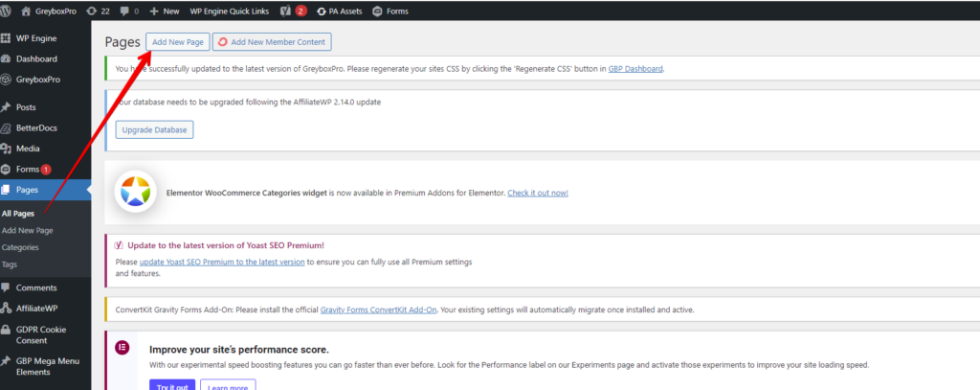Click the Posts pushpin icon
This screenshot has width=980, height=390.
pyautogui.click(x=6, y=107)
